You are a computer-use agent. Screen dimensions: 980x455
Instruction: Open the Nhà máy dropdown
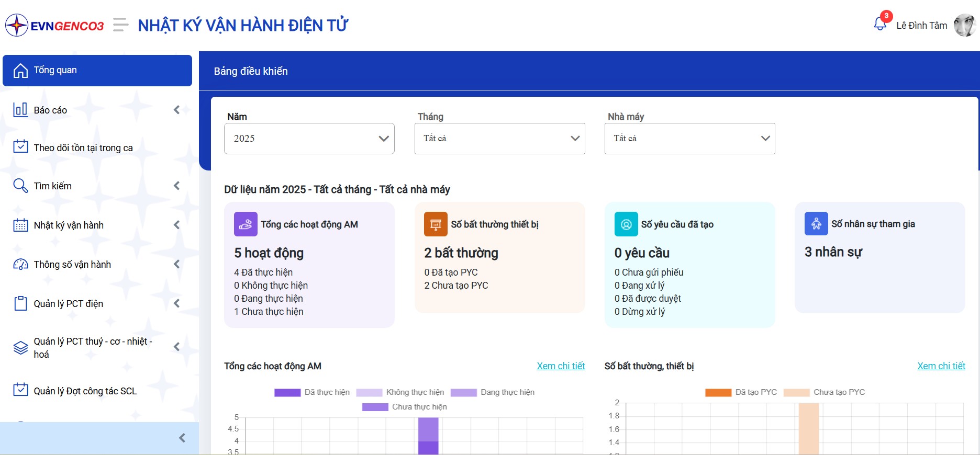coord(689,139)
